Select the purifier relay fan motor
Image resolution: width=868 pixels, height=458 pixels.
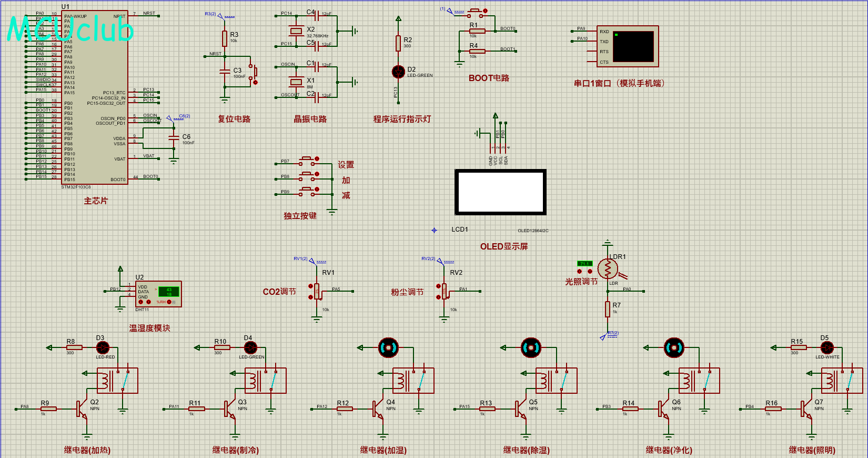click(x=674, y=347)
